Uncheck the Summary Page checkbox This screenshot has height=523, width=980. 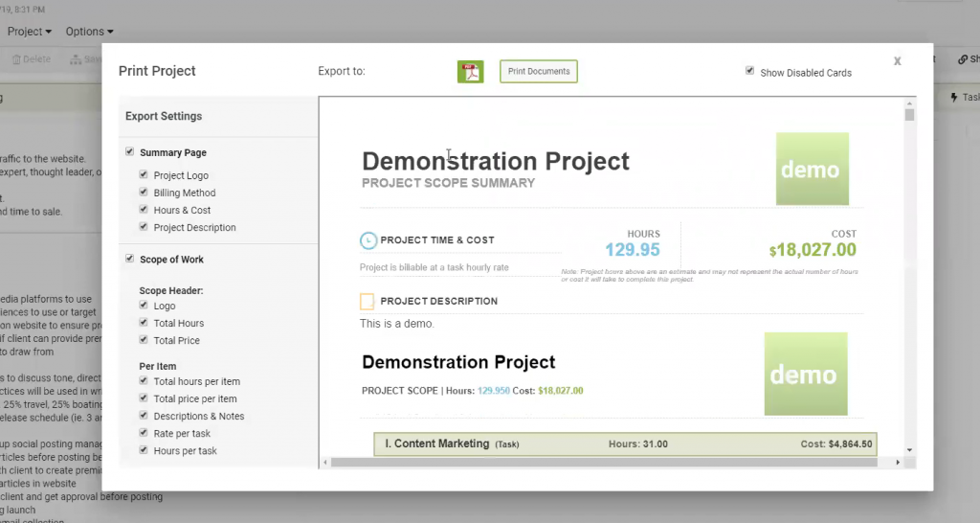(x=129, y=151)
